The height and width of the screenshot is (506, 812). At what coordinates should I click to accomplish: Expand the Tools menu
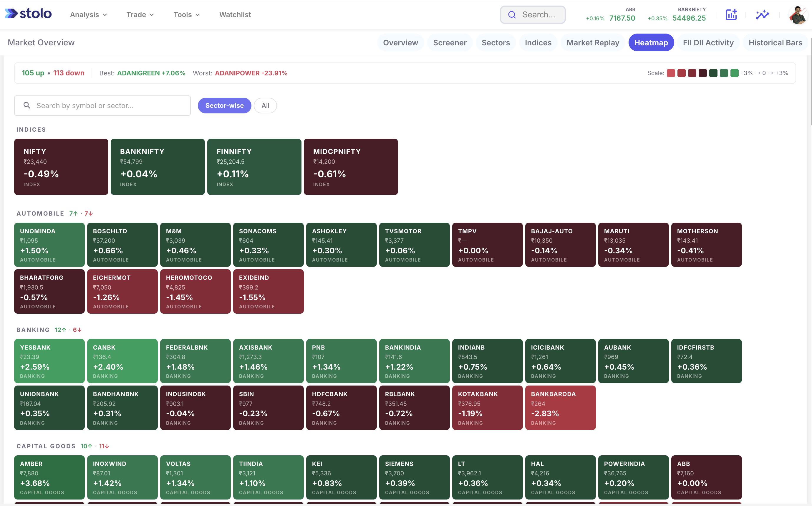tap(186, 14)
